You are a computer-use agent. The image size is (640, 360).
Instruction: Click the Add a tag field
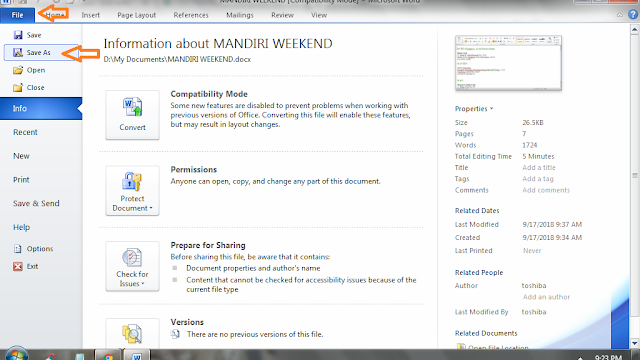[x=538, y=179]
